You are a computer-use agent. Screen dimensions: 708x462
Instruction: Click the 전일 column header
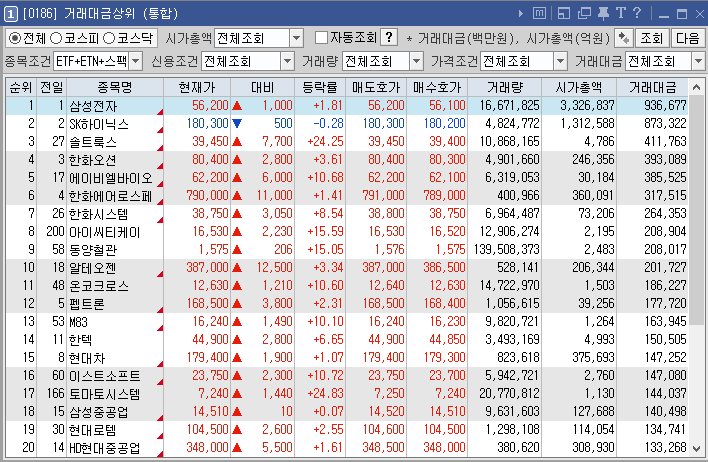(51, 87)
